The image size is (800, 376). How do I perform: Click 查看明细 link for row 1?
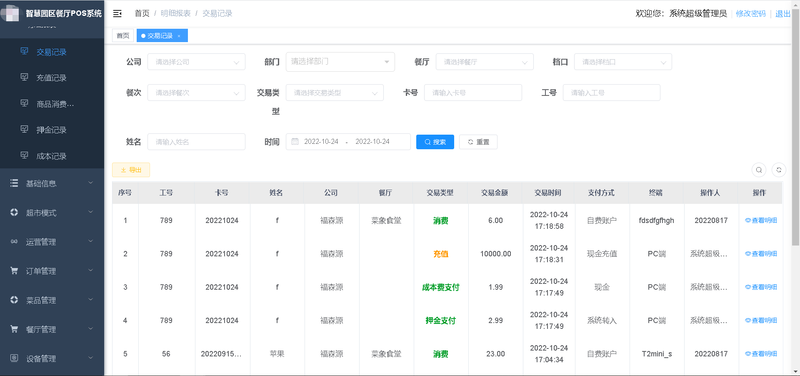pos(761,220)
